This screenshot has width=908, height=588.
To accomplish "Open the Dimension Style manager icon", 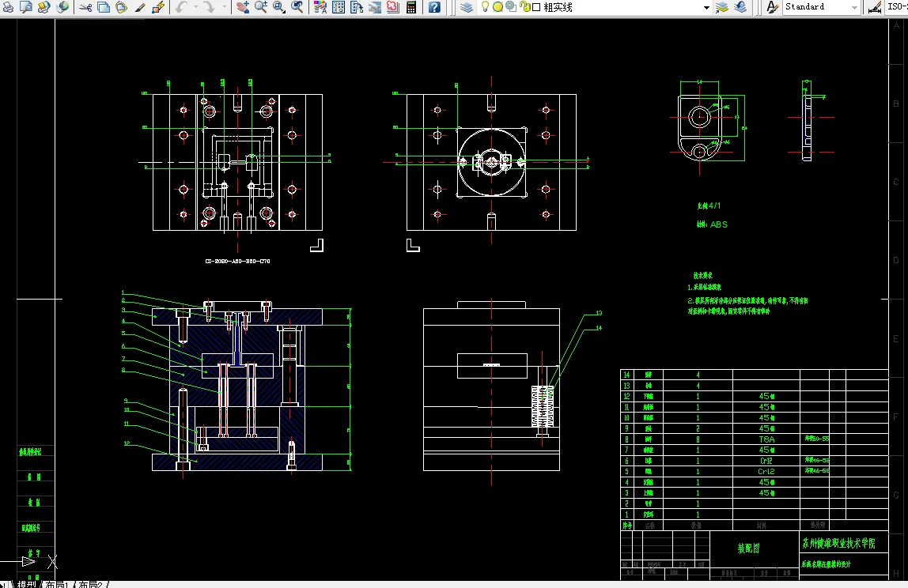I will pos(875,7).
